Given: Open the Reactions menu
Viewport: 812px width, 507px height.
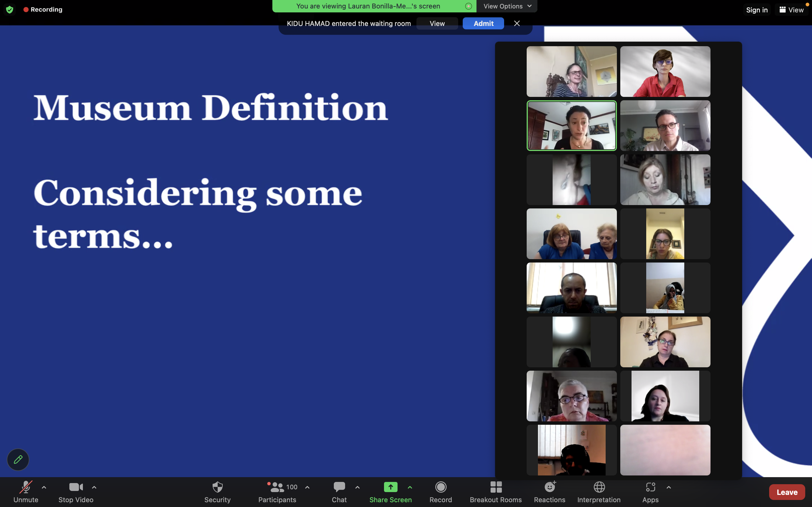Looking at the screenshot, I should coord(550,487).
